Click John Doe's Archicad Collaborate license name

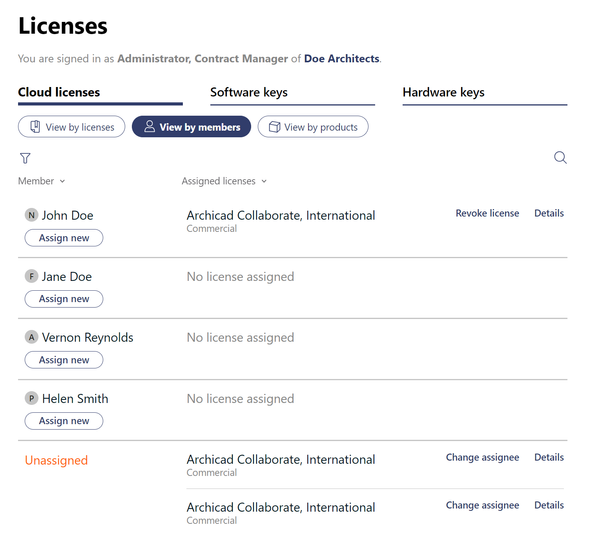pyautogui.click(x=281, y=215)
